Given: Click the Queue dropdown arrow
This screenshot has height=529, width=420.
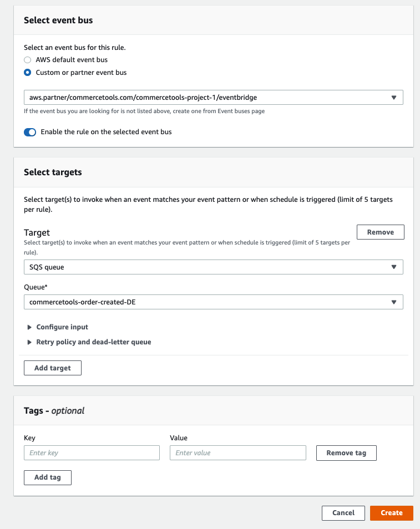Looking at the screenshot, I should 393,302.
